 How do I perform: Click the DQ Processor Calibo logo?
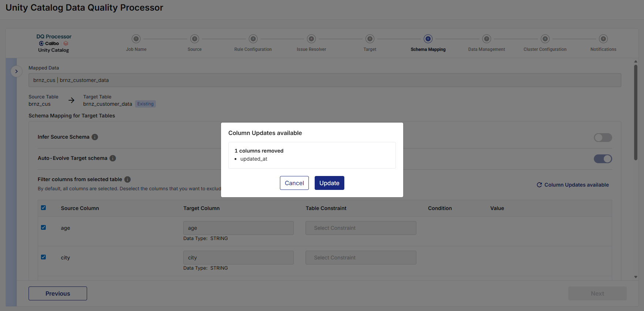54,43
